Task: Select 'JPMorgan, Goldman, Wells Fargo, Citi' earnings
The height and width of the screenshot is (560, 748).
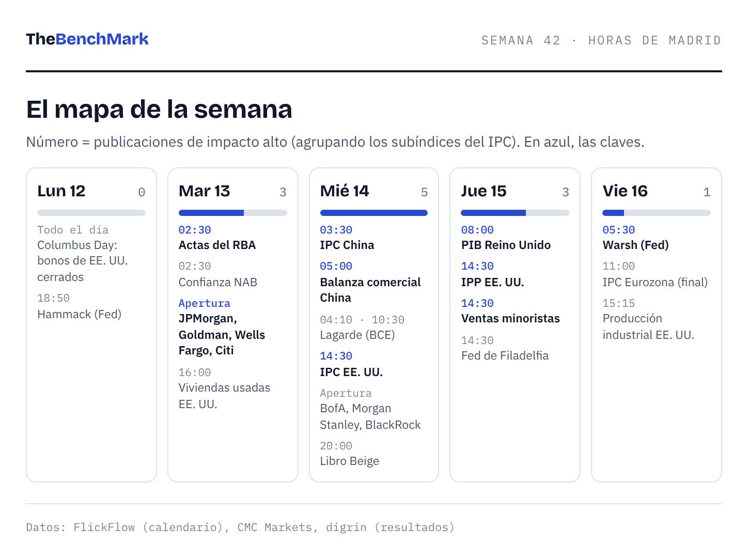Action: 222,335
